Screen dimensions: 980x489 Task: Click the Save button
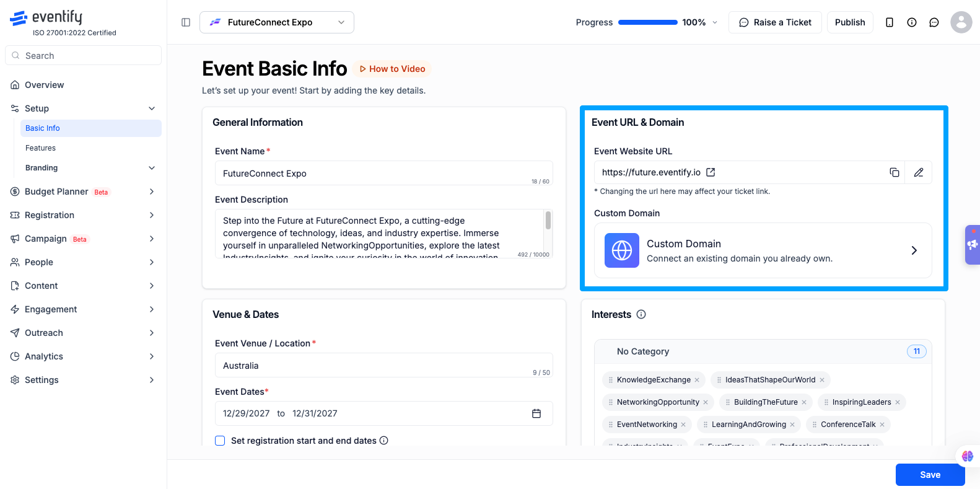pyautogui.click(x=930, y=475)
